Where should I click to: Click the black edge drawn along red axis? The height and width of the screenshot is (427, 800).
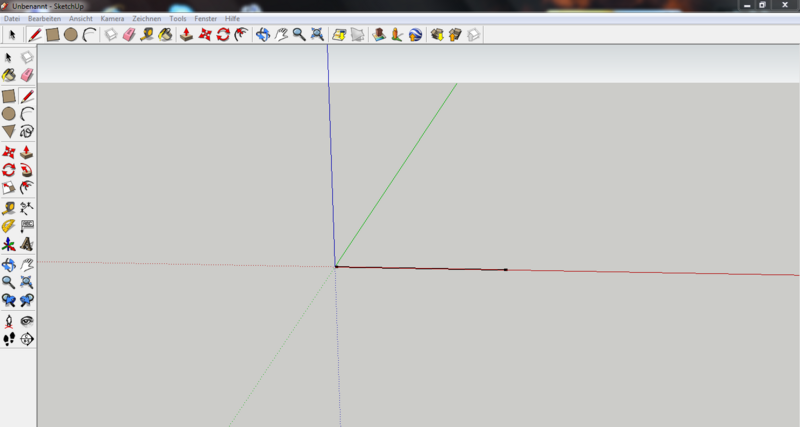[x=420, y=268]
